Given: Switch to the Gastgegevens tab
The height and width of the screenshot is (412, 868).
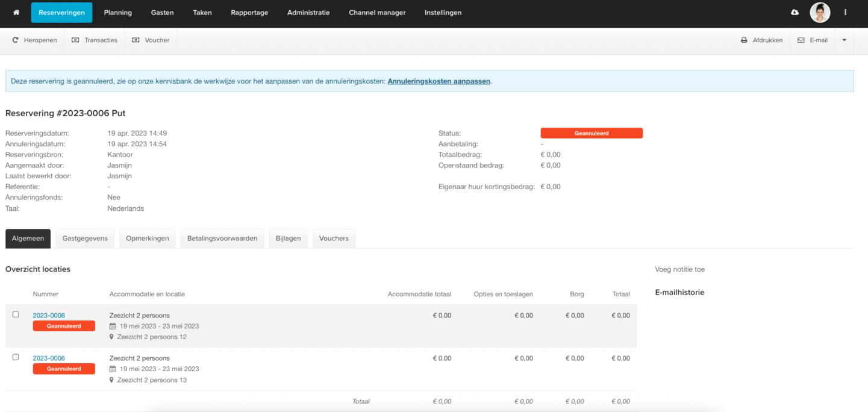Looking at the screenshot, I should coord(85,239).
